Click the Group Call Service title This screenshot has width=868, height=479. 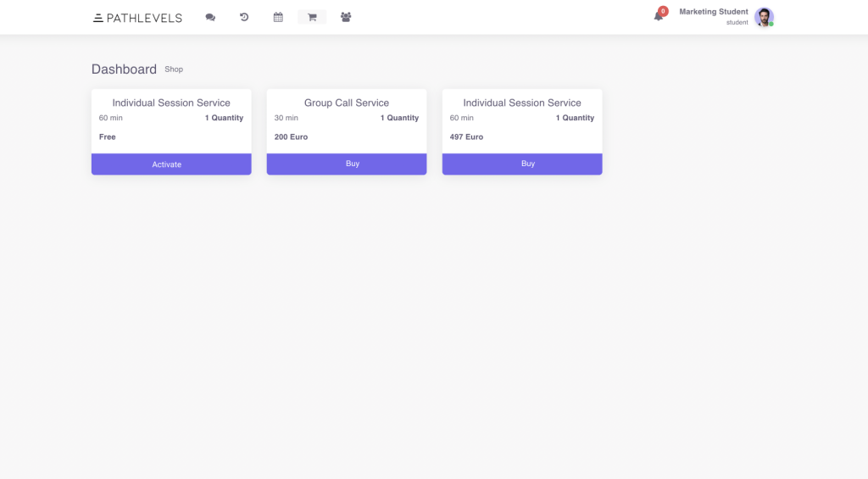coord(347,103)
